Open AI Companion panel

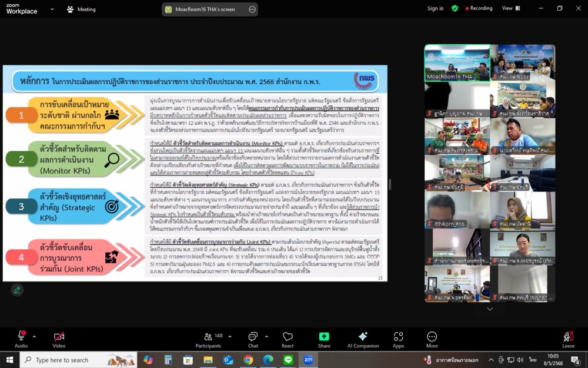click(363, 337)
